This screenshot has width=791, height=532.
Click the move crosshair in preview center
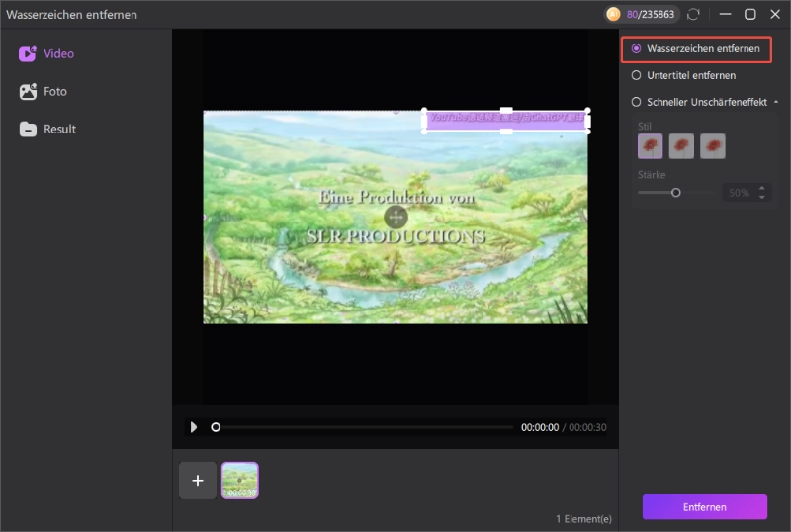395,217
